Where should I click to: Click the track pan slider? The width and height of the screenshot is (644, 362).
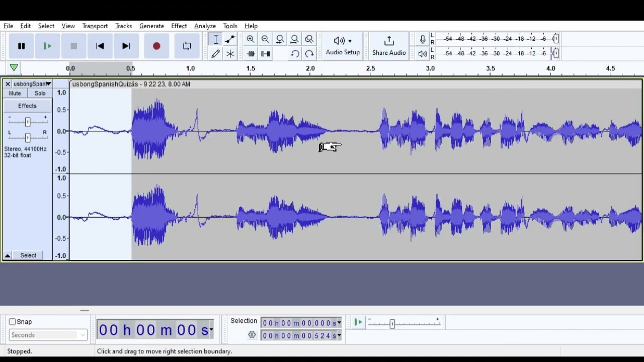28,137
